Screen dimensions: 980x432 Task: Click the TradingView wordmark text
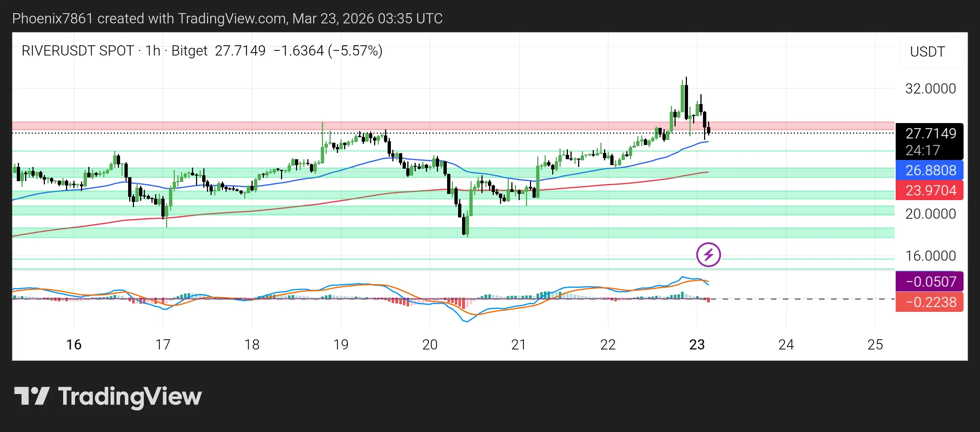point(130,397)
